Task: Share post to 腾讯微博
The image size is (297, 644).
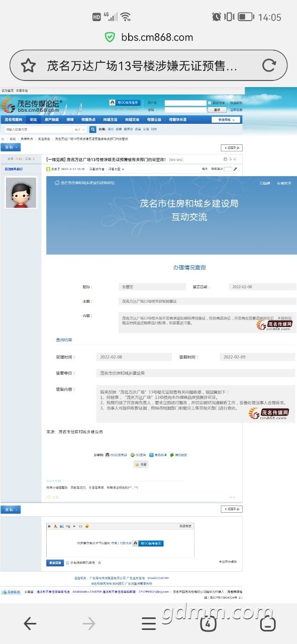Action: click(158, 455)
